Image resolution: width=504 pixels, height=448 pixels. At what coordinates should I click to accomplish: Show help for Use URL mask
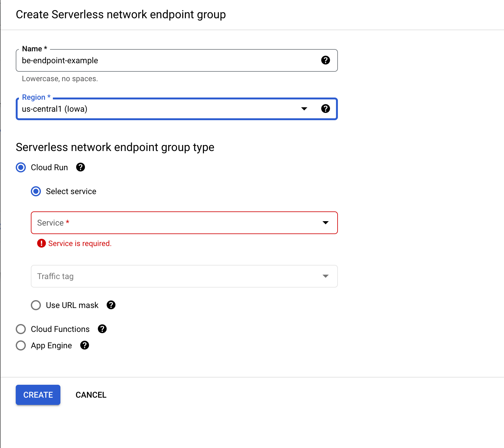coord(111,305)
